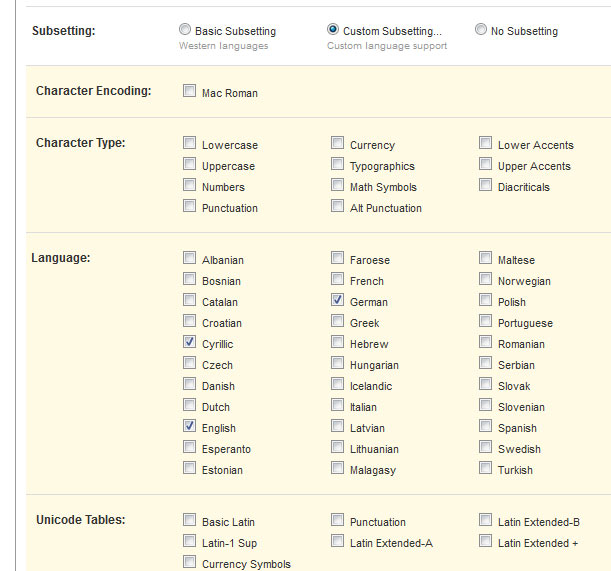This screenshot has width=611, height=571.
Task: Select the Custom Subsetting radio button
Action: (333, 29)
